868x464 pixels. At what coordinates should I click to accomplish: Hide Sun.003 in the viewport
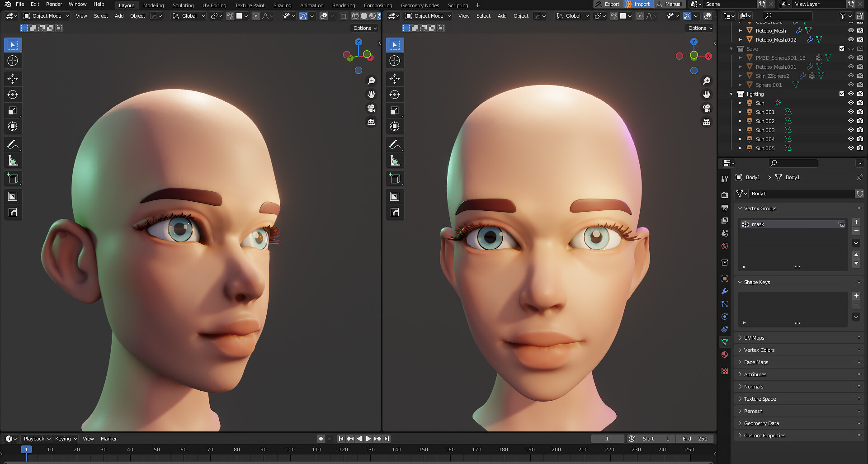pyautogui.click(x=851, y=130)
